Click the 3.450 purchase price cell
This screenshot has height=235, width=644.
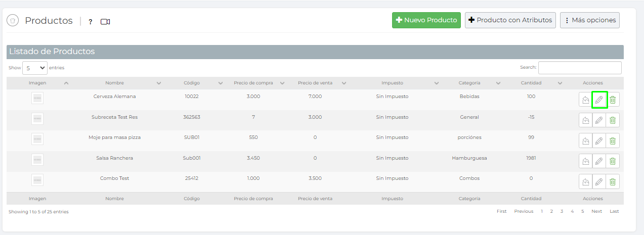click(x=253, y=158)
